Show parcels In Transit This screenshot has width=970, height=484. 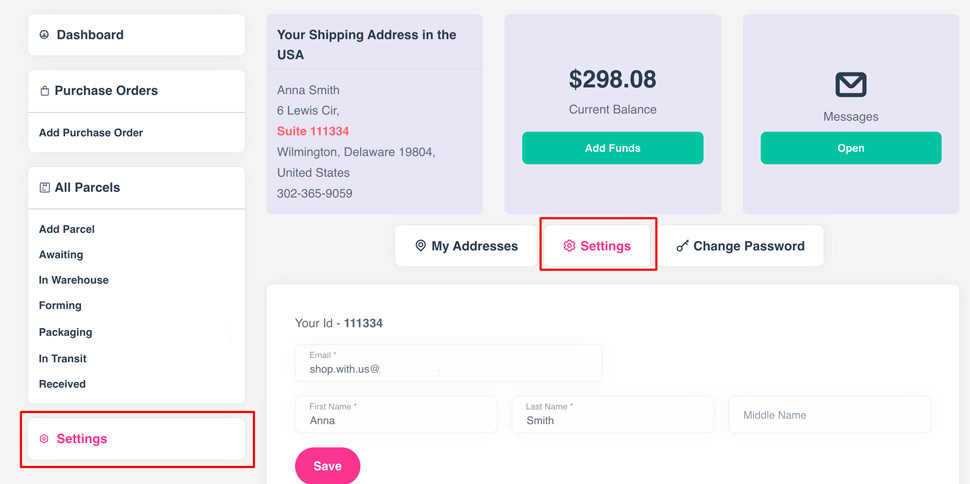[63, 359]
